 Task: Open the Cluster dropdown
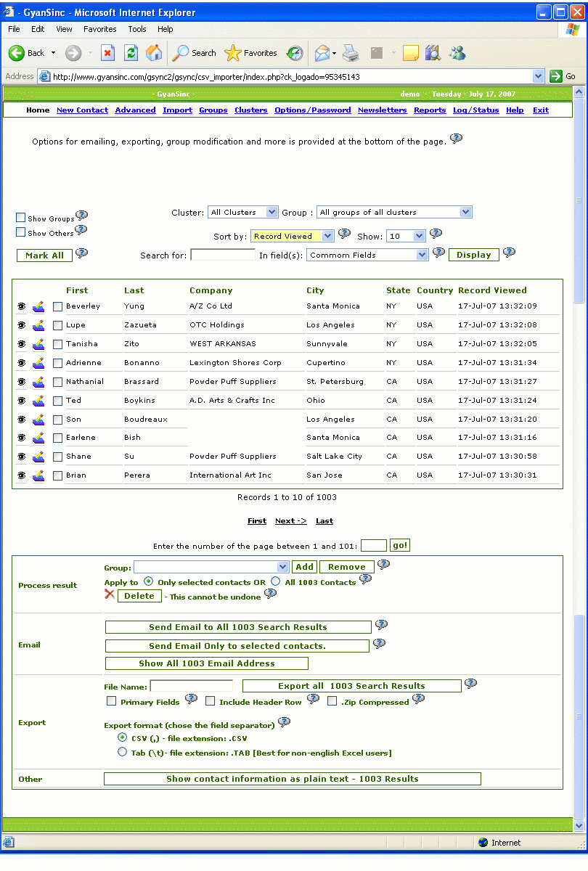tap(242, 213)
